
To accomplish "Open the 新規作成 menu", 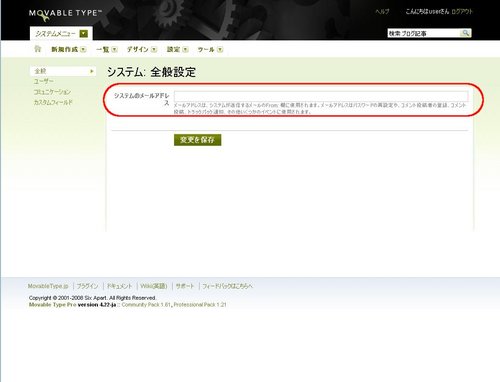I will (x=64, y=49).
